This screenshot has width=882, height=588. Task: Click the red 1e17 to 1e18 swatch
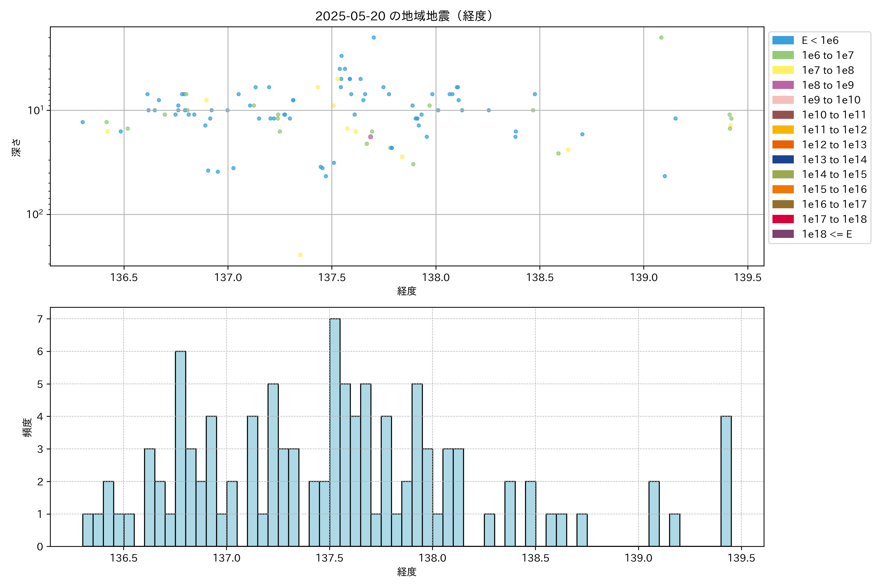coord(783,219)
